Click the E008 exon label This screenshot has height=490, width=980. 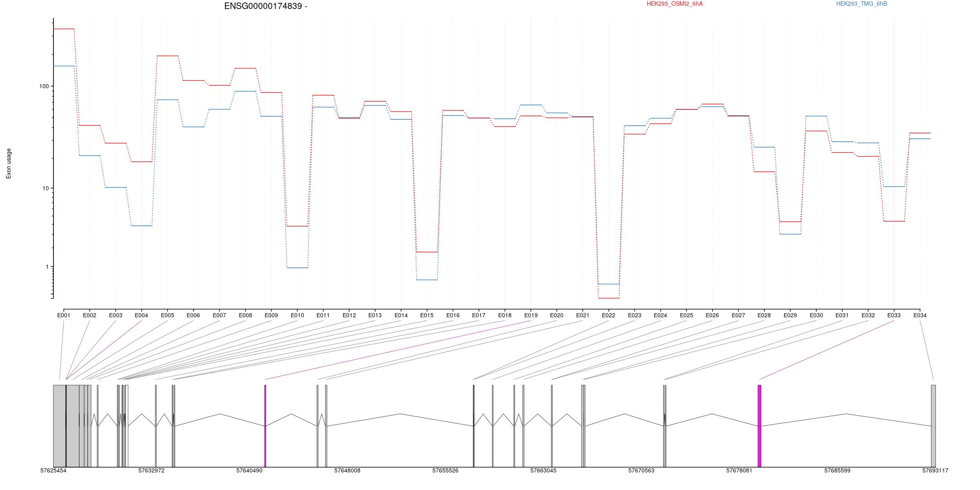click(x=245, y=315)
